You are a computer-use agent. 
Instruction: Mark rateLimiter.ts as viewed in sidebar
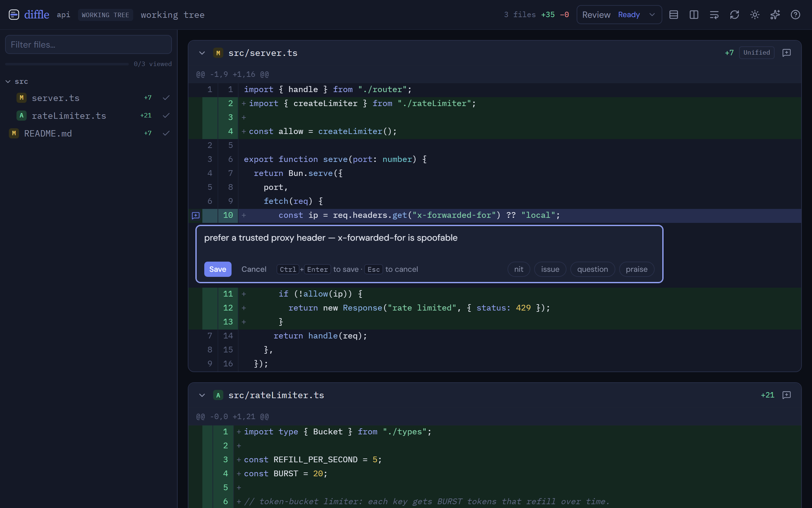pyautogui.click(x=166, y=116)
